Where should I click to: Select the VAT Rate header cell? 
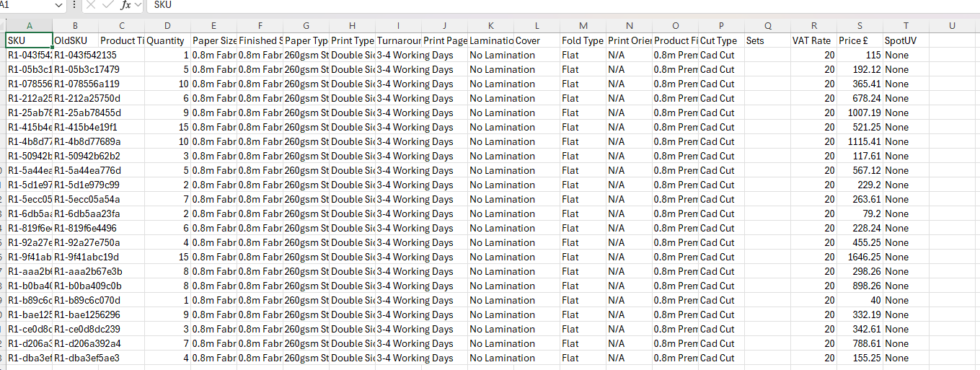(813, 40)
